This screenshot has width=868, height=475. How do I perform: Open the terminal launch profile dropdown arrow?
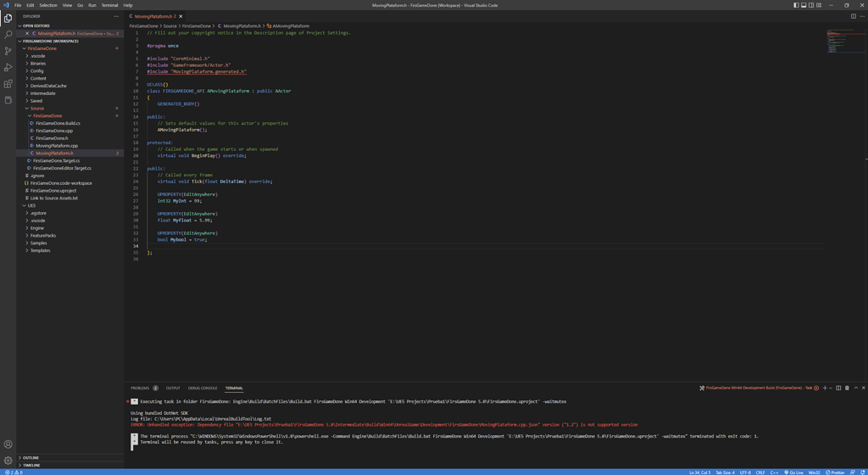coord(830,388)
